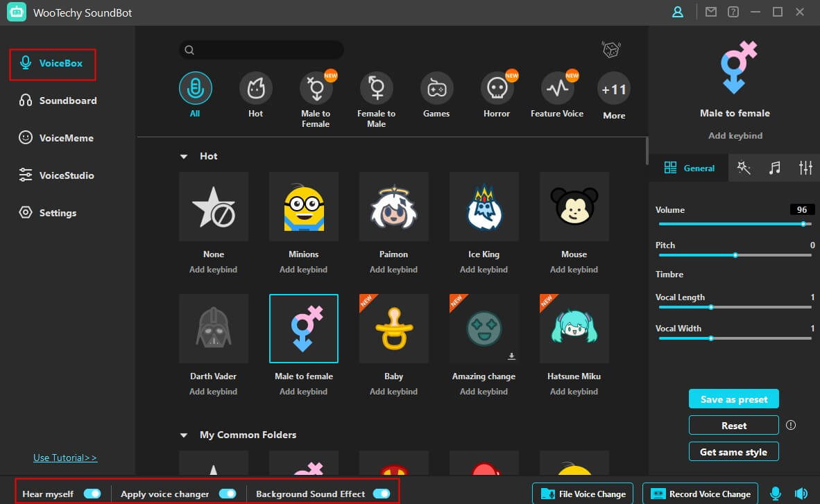Expand the +11 More categories
Viewport: 820px width, 504px height.
pyautogui.click(x=614, y=89)
